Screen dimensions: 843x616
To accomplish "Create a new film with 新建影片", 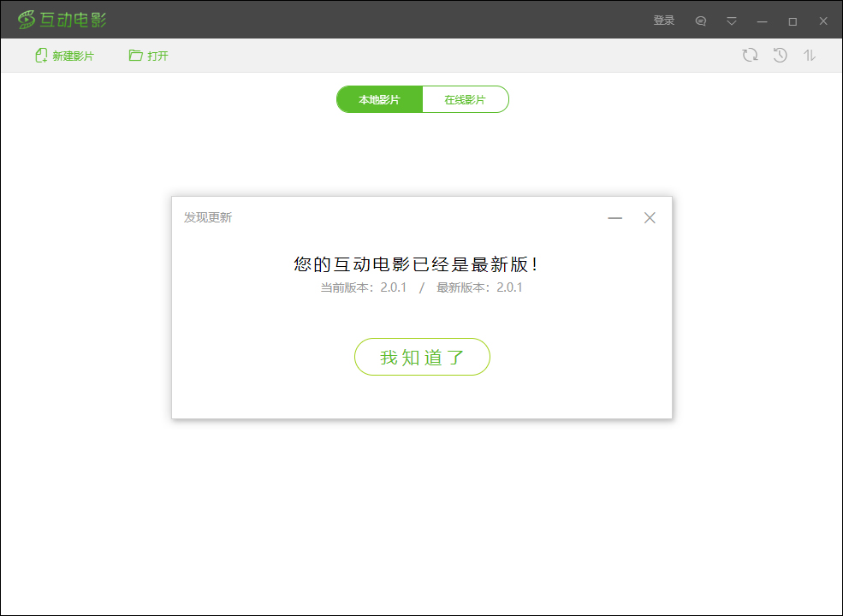I will coord(64,56).
